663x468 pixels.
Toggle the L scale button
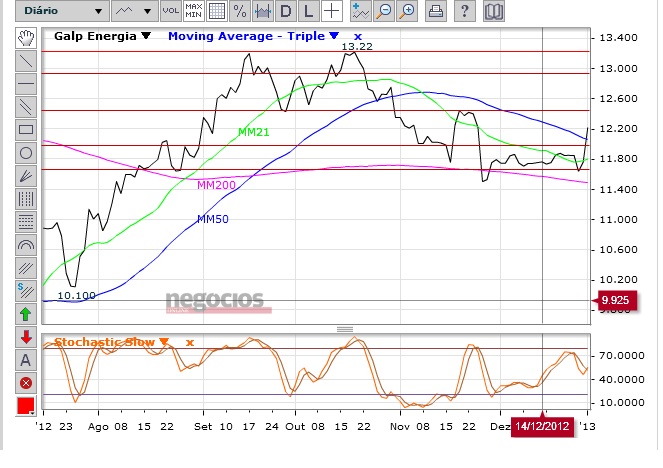pos(309,11)
